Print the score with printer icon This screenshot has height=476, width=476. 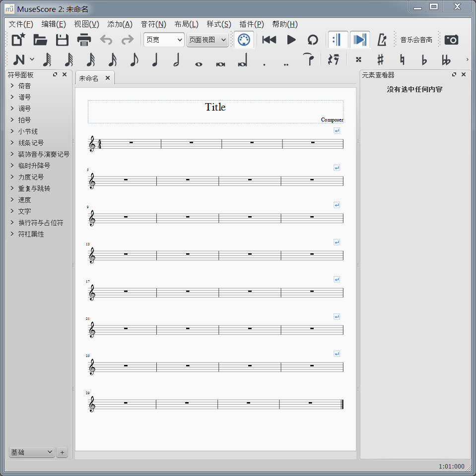pos(84,40)
